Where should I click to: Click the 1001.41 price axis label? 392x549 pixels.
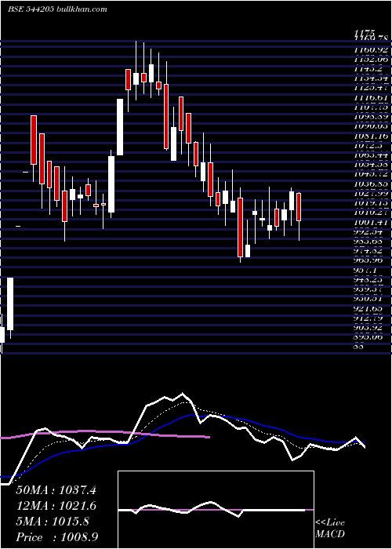pyautogui.click(x=371, y=222)
